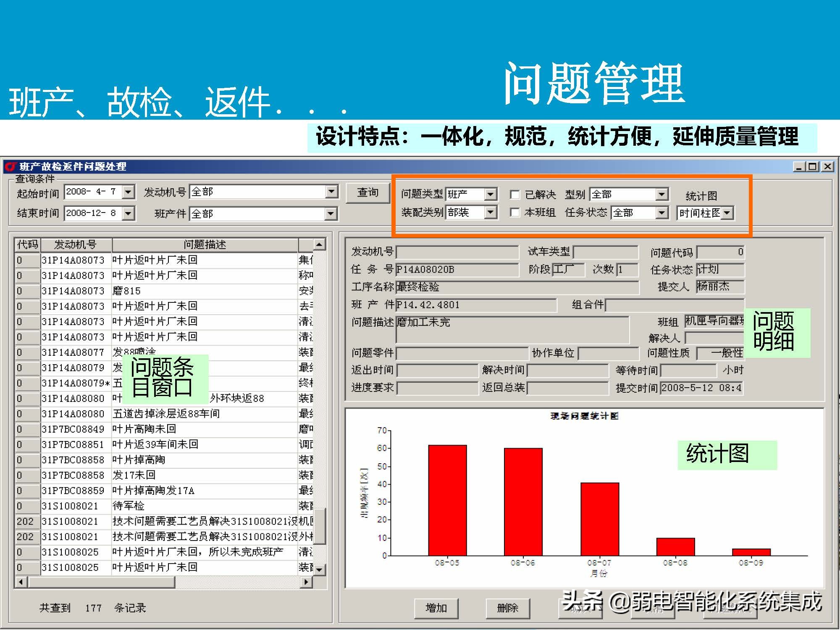Select the row with 磨815

pos(164,291)
